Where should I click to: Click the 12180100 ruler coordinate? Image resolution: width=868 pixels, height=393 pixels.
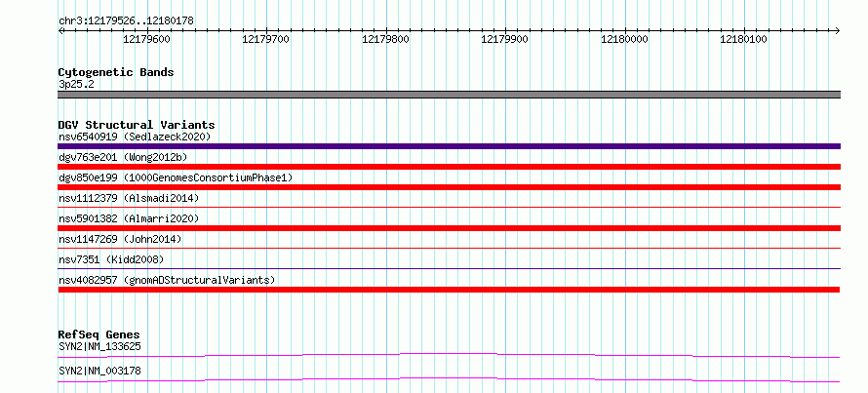[x=743, y=39]
